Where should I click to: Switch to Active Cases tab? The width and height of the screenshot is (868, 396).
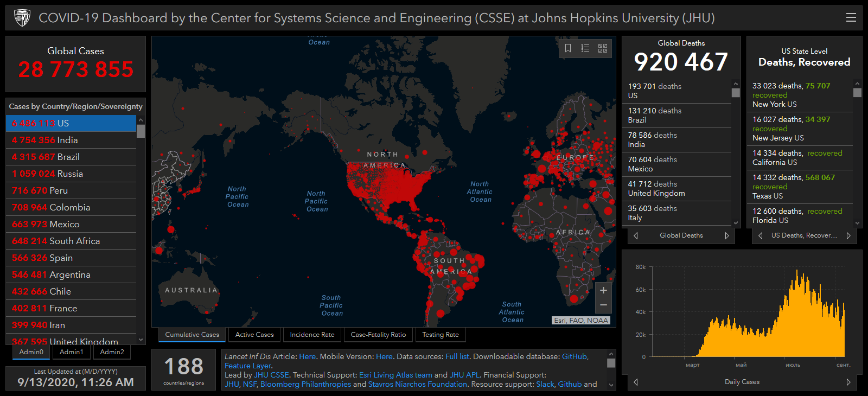click(x=254, y=335)
